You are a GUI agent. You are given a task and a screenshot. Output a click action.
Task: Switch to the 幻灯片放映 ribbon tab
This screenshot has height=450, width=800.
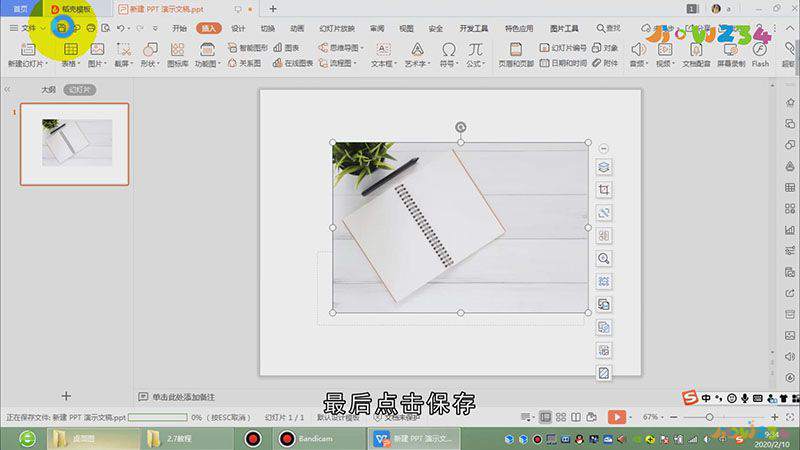(x=337, y=29)
